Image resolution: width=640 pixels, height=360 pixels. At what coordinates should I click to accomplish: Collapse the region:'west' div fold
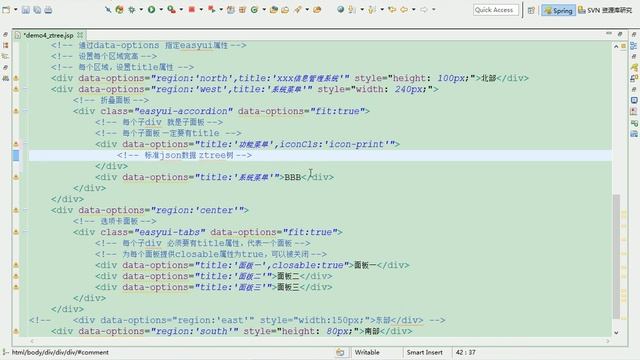click(25, 88)
